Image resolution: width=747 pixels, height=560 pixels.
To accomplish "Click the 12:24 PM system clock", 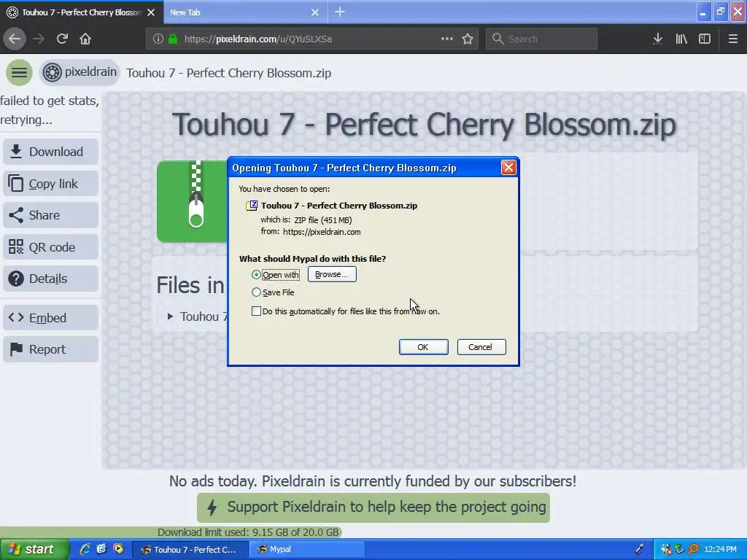I will coord(720,550).
